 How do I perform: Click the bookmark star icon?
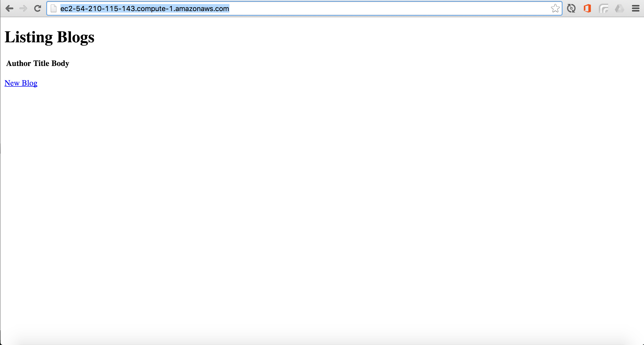click(x=555, y=8)
